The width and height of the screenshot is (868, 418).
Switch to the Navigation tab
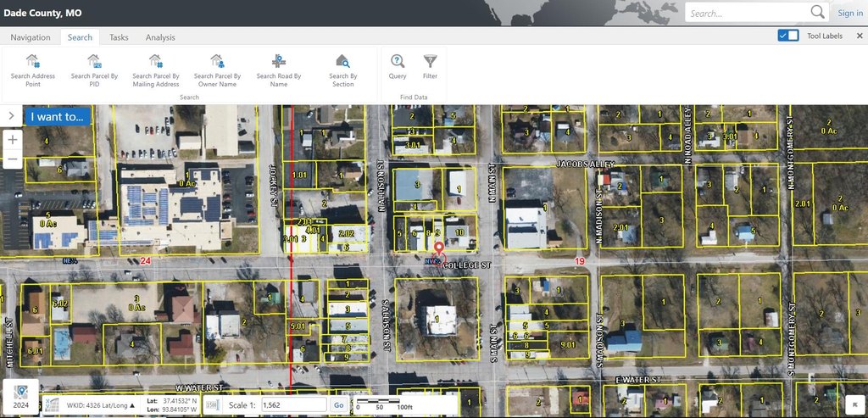[x=31, y=37]
